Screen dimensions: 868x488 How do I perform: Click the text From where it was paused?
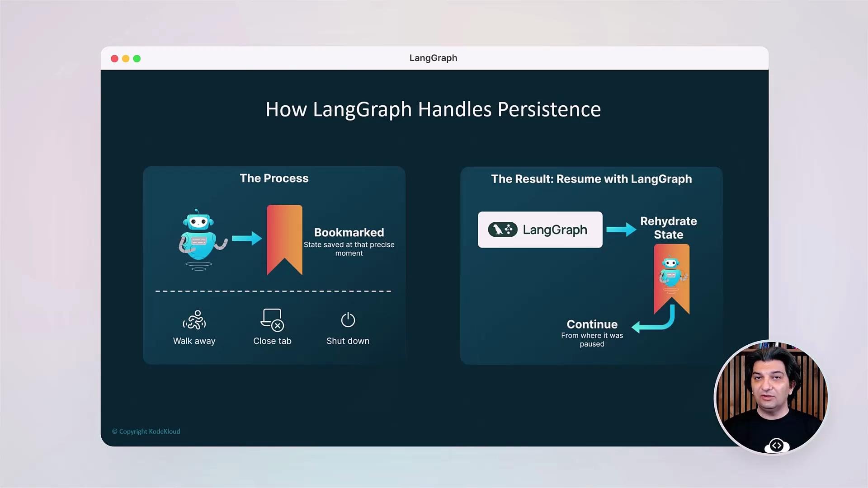point(592,340)
